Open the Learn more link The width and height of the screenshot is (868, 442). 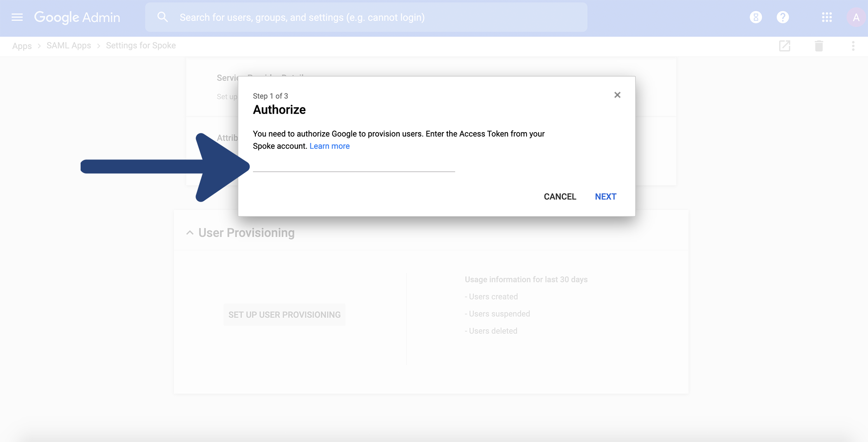(x=329, y=146)
